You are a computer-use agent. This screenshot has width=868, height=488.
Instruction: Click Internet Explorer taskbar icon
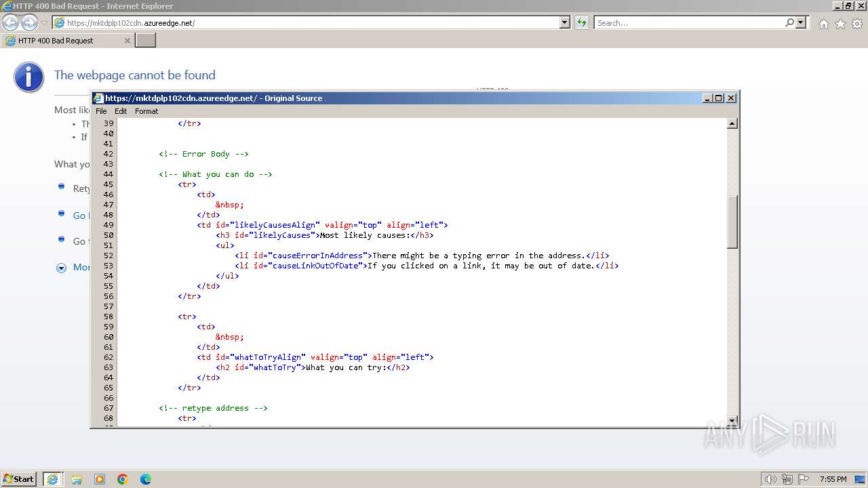pyautogui.click(x=52, y=479)
